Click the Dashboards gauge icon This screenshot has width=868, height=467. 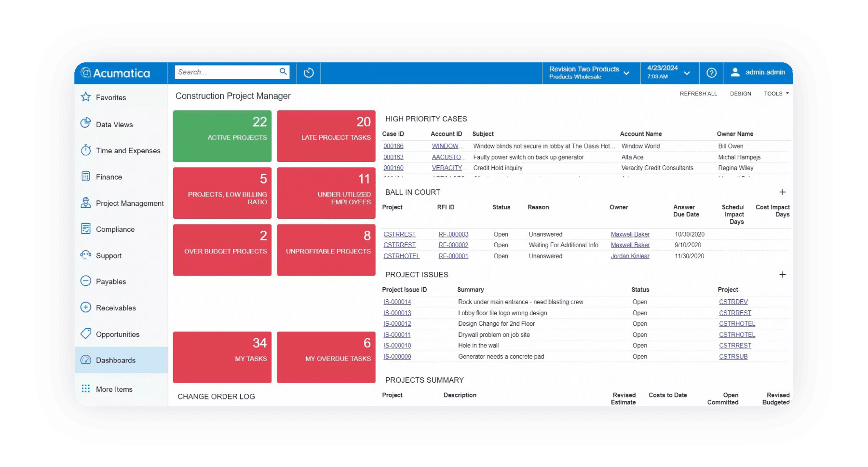tap(86, 360)
